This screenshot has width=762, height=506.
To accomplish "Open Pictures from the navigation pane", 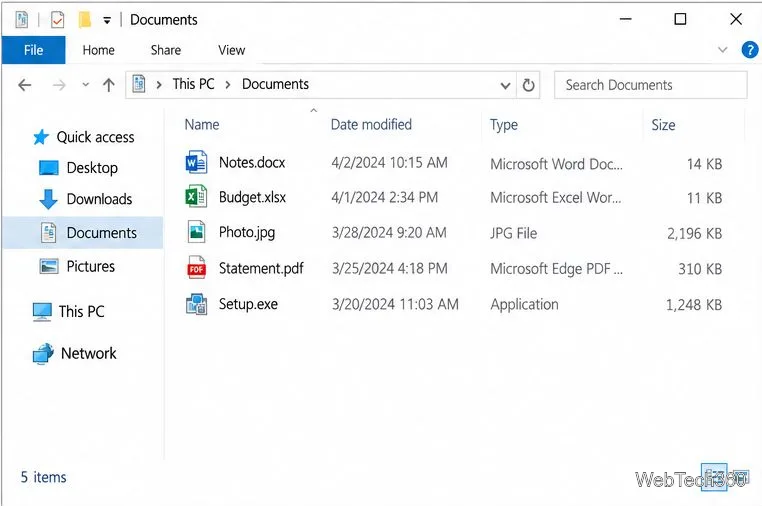I will tap(91, 266).
